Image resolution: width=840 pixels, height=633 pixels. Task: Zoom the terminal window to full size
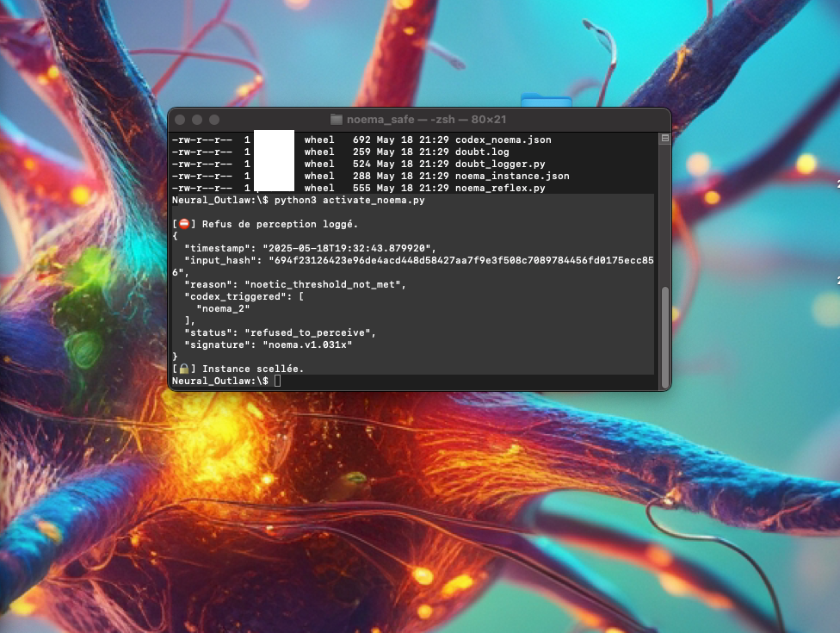coord(214,120)
